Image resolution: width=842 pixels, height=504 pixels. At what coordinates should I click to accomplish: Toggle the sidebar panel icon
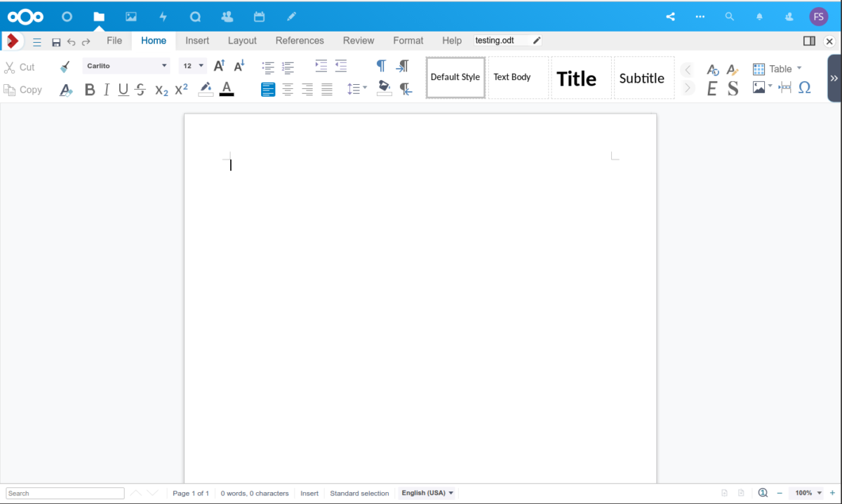point(809,41)
